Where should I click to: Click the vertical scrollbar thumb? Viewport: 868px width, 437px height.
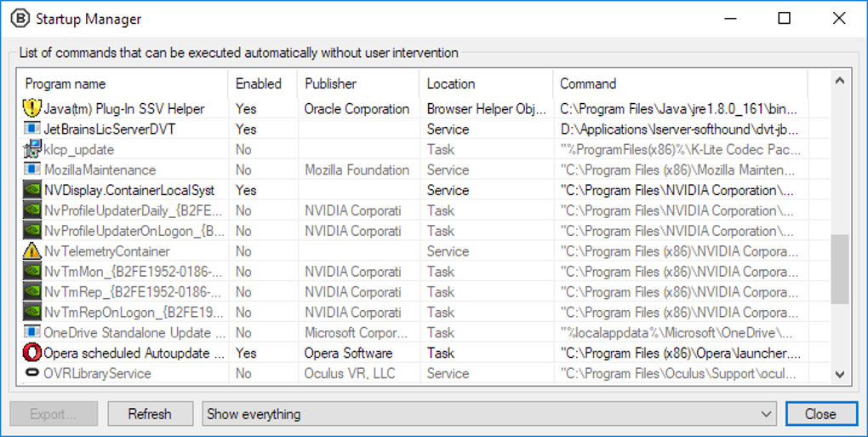[x=839, y=269]
